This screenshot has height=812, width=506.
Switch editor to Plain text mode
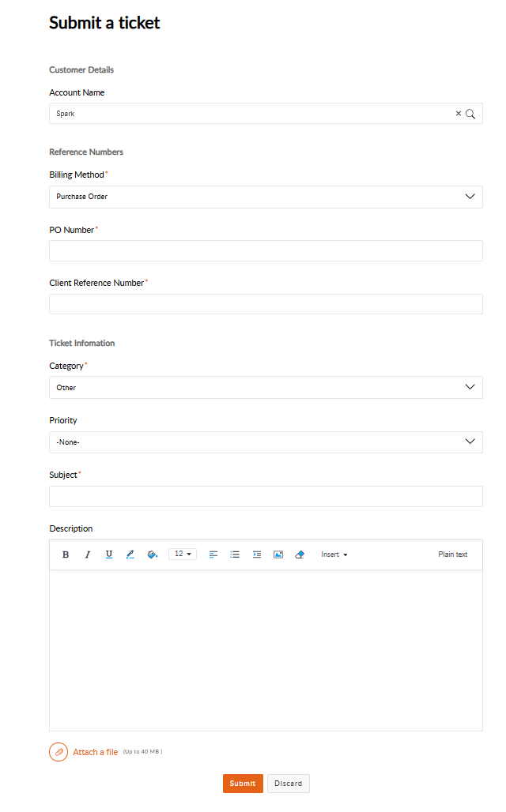452,554
